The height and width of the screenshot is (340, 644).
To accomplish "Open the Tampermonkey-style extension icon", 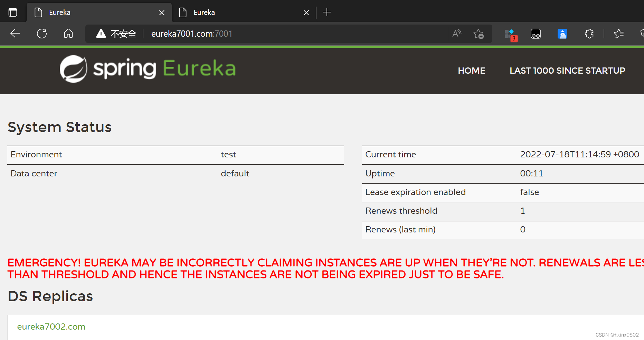I will (536, 34).
